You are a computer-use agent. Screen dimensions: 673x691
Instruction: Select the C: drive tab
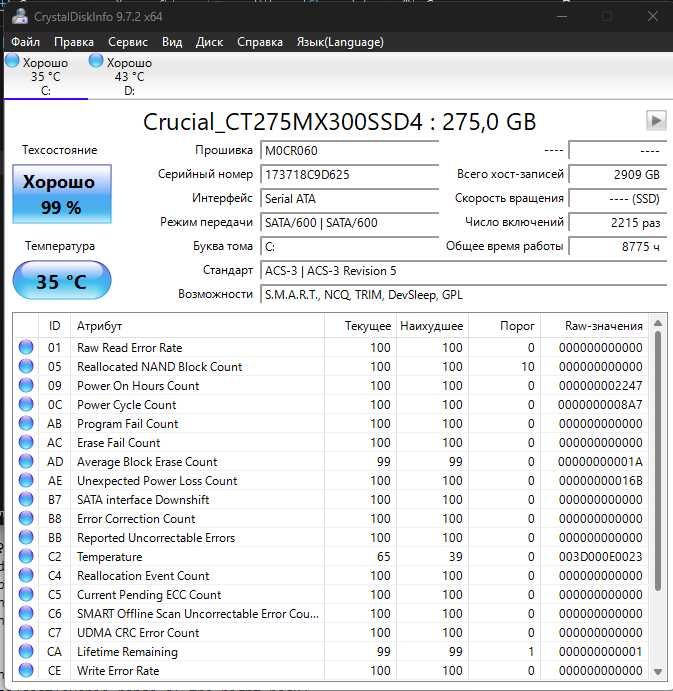(46, 76)
